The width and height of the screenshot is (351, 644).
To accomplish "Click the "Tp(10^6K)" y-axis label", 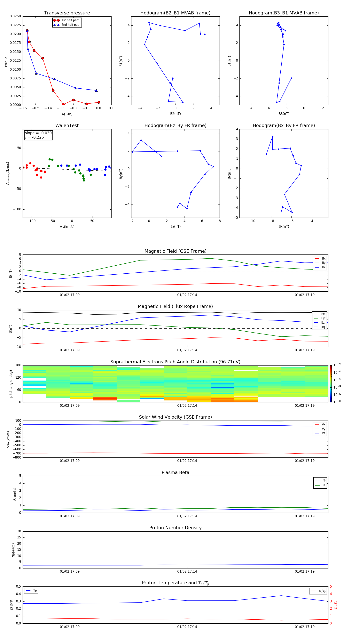I will click(x=11, y=605).
